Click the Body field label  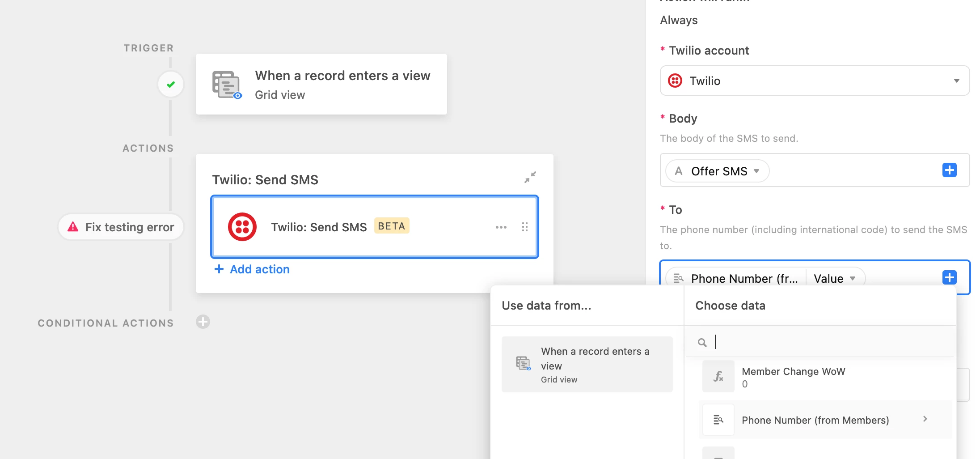point(683,119)
